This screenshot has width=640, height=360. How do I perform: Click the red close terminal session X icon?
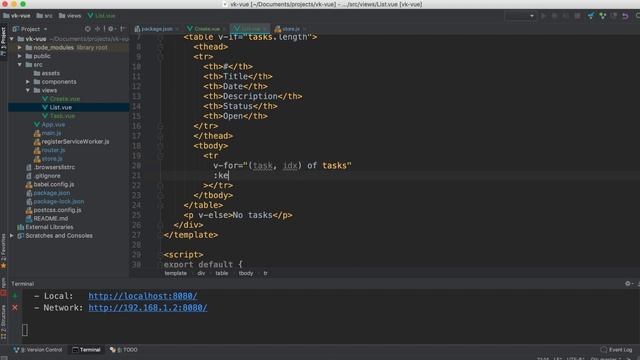pos(15,307)
